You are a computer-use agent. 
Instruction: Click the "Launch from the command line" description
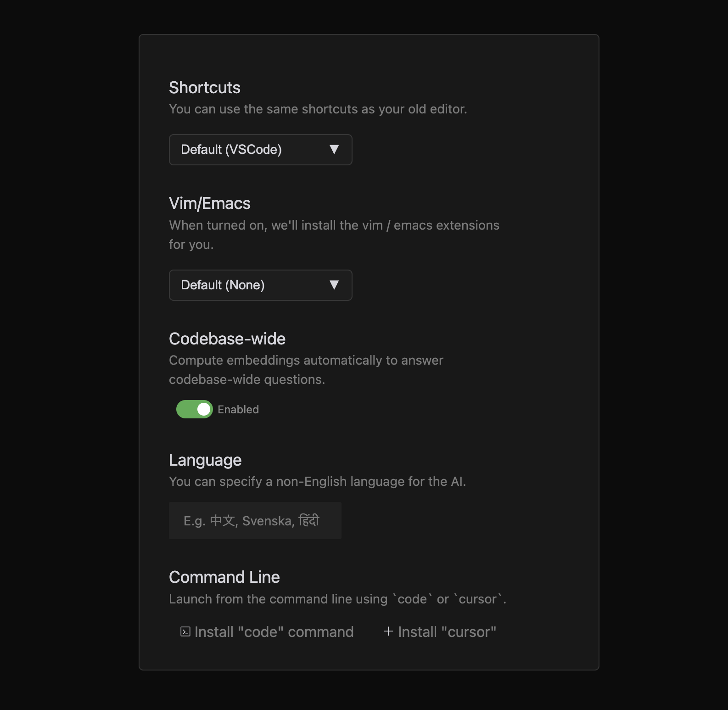337,599
